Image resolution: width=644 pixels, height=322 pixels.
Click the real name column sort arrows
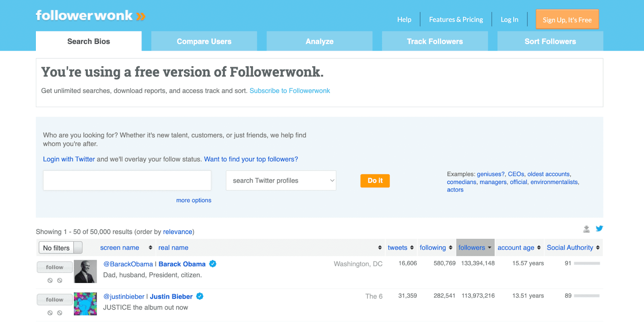380,248
